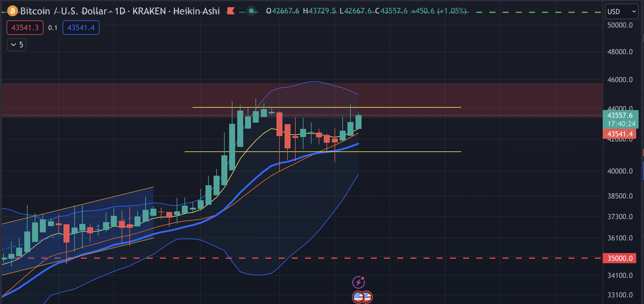Click the red 43541.4 price axis label
The width and height of the screenshot is (644, 304).
click(x=620, y=134)
